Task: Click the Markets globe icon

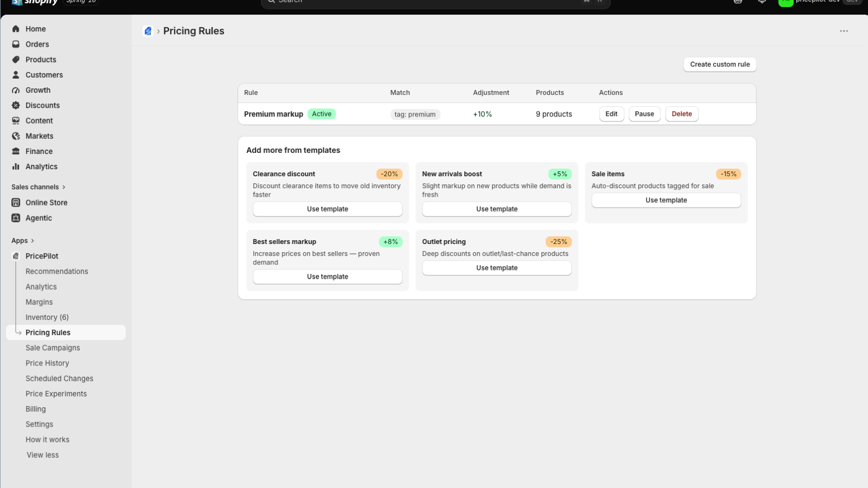Action: pos(16,136)
